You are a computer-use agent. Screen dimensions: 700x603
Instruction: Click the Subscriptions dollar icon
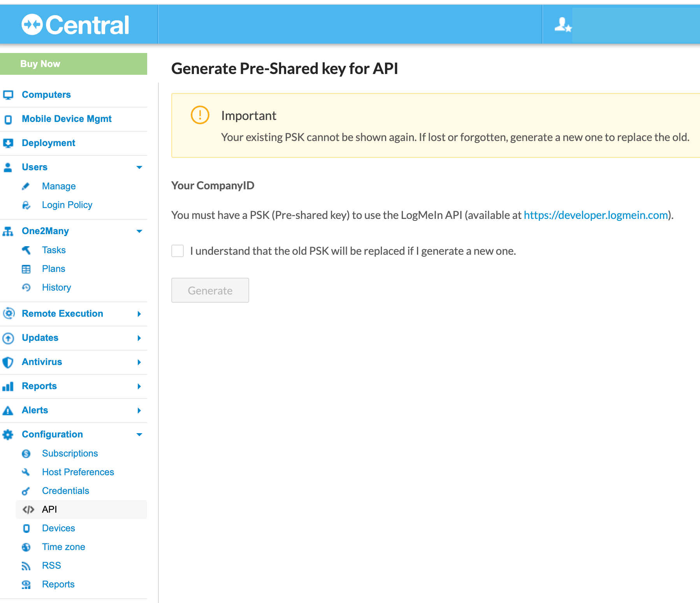click(x=26, y=453)
